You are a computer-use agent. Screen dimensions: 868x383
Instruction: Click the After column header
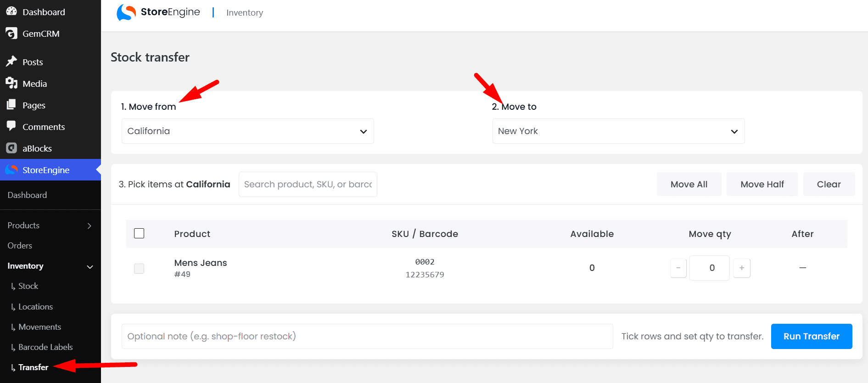coord(803,234)
